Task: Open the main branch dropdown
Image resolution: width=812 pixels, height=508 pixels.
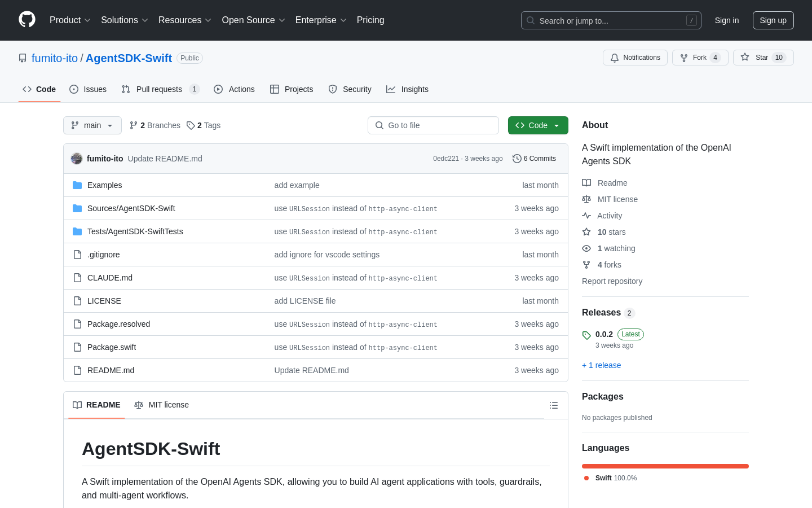Action: click(x=92, y=125)
